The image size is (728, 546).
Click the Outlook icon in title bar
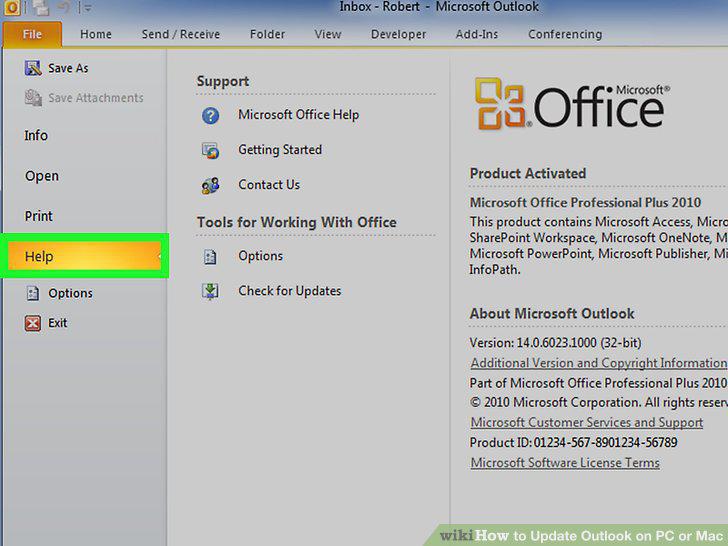[11, 7]
